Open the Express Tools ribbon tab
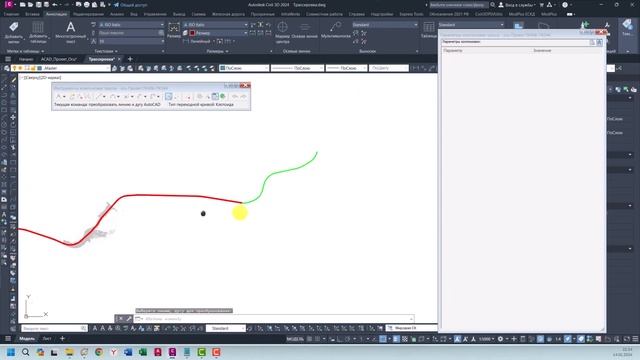Screen dimensions: 640x360 (411, 14)
